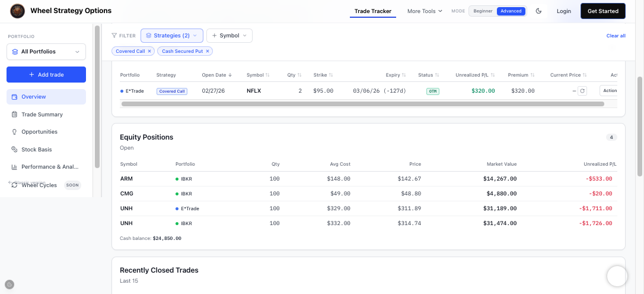Click Clear all filters link

pyautogui.click(x=616, y=36)
